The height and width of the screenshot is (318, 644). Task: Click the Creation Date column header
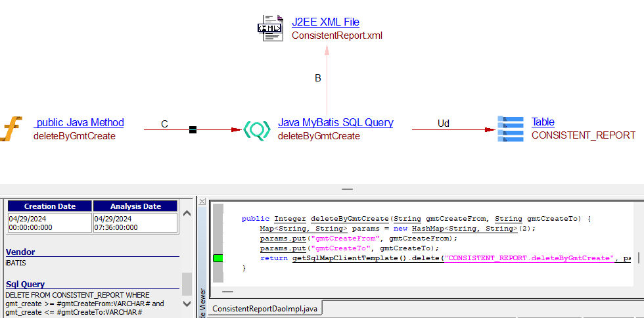coord(49,206)
